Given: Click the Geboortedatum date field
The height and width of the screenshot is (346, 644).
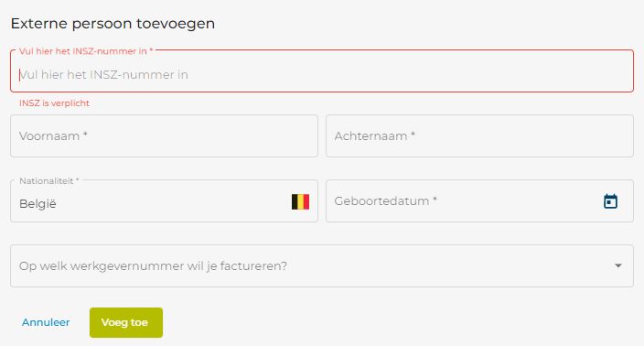Looking at the screenshot, I should 479,201.
